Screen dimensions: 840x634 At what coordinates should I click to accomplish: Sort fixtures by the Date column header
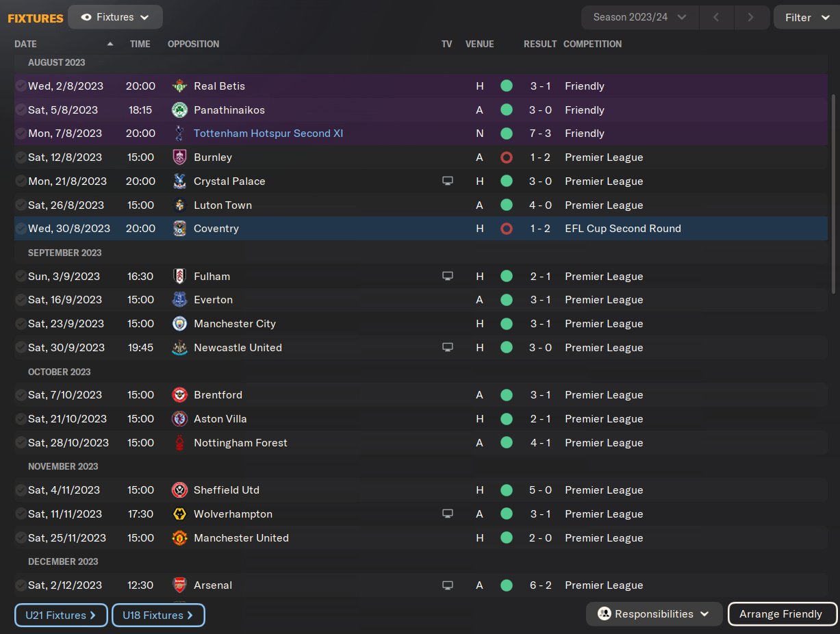click(26, 44)
